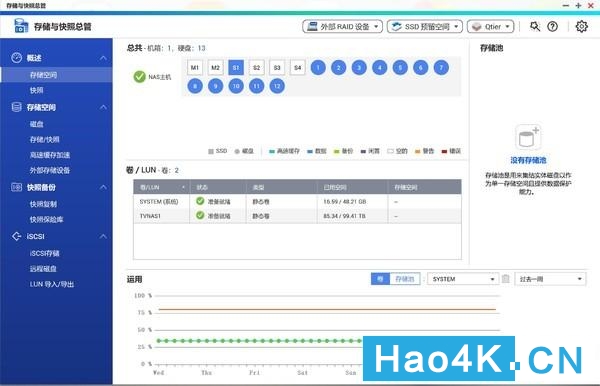Select the M2 SSD slot
This screenshot has width=600, height=386.
[215, 68]
